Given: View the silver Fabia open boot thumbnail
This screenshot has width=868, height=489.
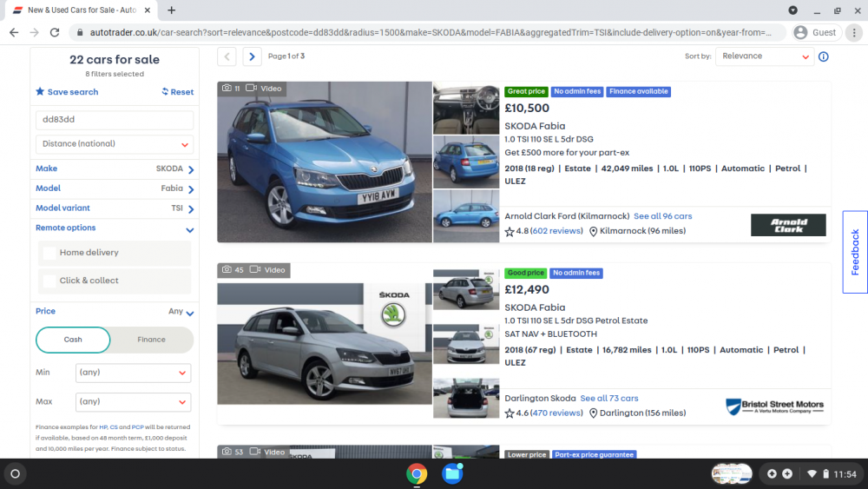Looking at the screenshot, I should tap(466, 398).
